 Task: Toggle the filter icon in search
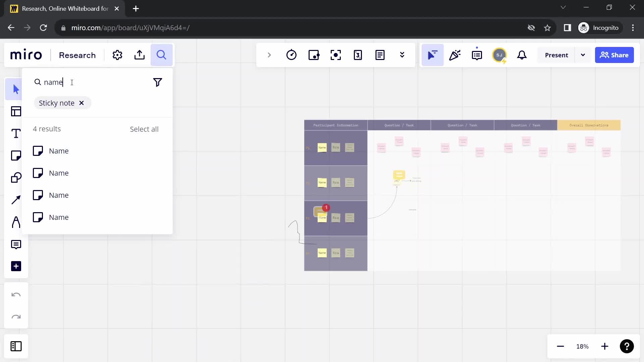157,82
